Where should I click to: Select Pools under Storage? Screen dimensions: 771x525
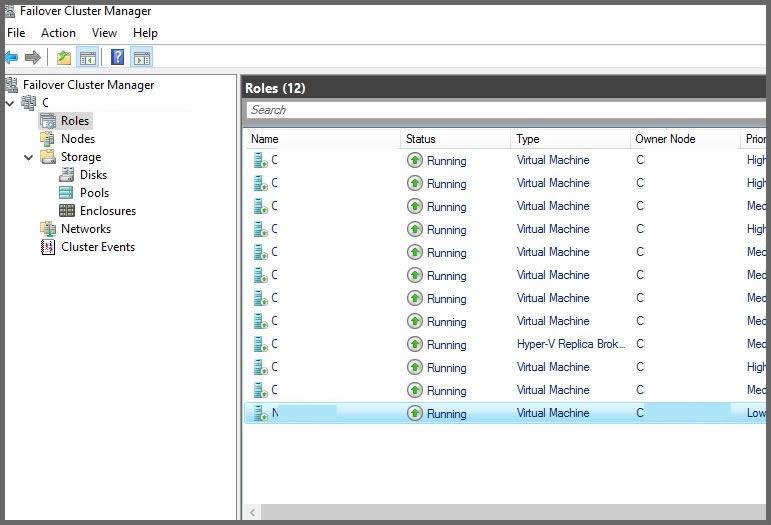[94, 193]
